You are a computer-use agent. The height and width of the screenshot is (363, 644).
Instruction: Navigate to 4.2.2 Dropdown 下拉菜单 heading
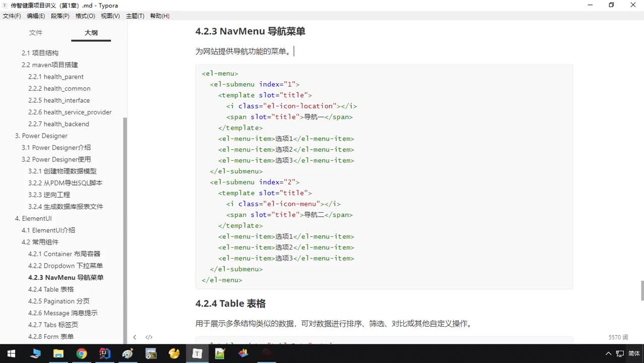tap(66, 266)
